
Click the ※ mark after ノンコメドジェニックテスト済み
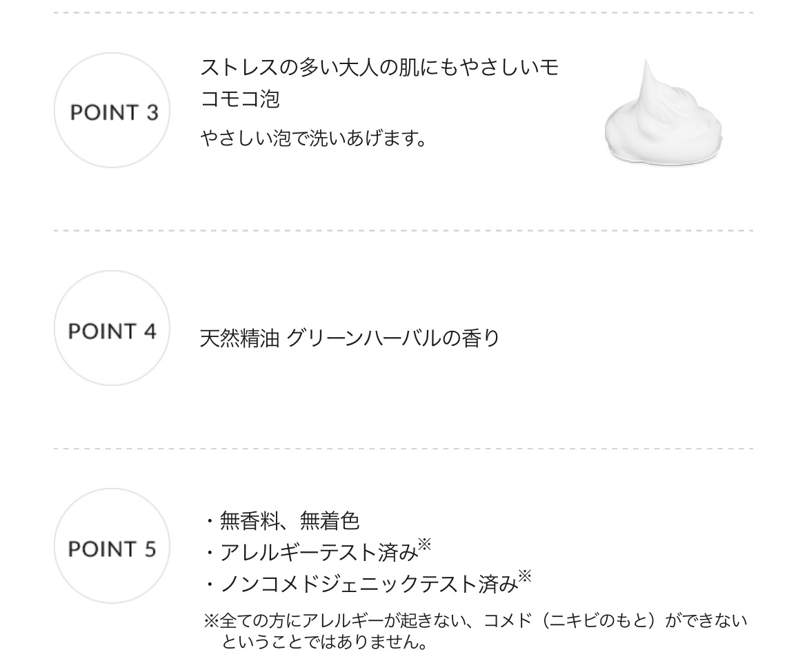(x=525, y=578)
